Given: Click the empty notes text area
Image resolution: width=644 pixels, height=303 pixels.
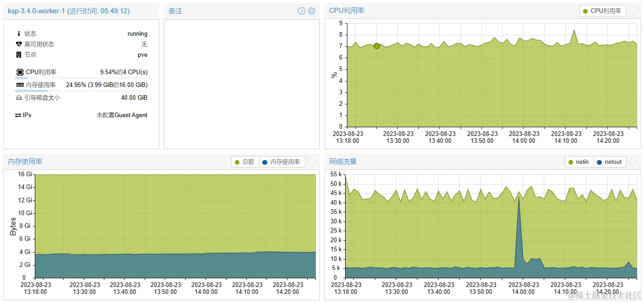Looking at the screenshot, I should [242, 84].
